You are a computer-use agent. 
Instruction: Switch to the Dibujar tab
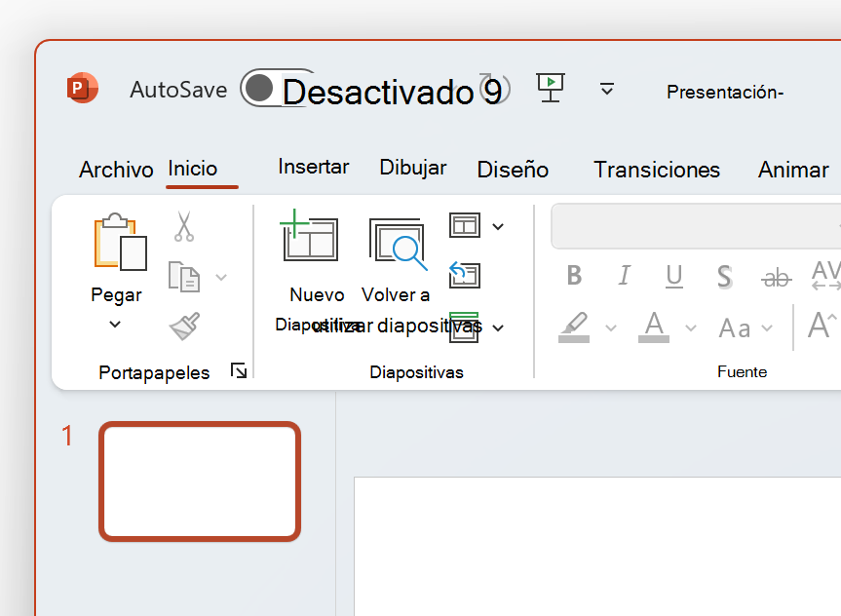(x=413, y=168)
